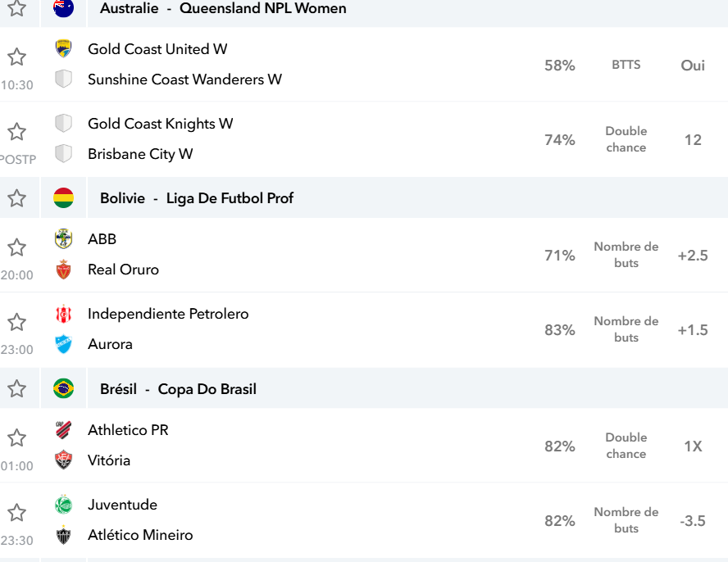Select the 82% Double chance 1X prediction
Image resolution: width=728 pixels, height=562 pixels.
[x=626, y=446]
